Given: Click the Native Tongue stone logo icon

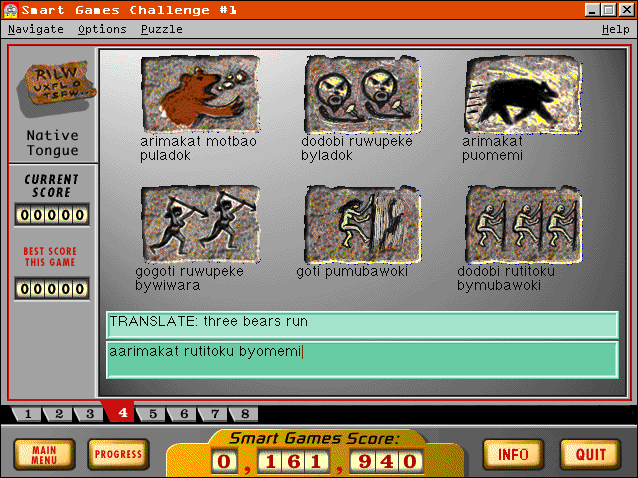Looking at the screenshot, I should pyautogui.click(x=52, y=88).
